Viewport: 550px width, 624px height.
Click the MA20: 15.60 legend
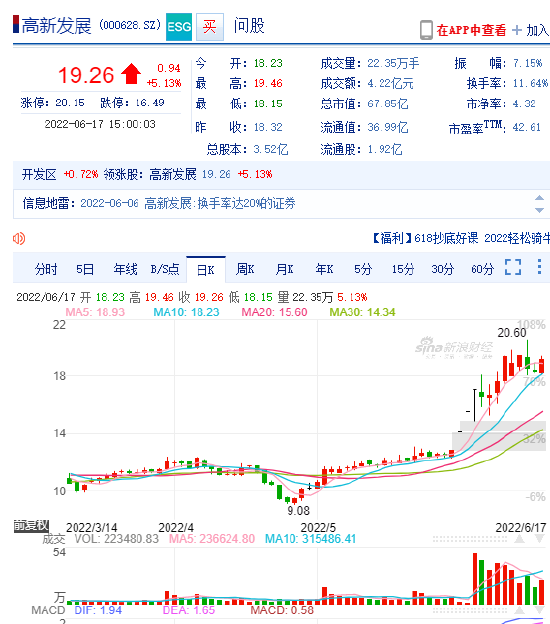coord(275,312)
